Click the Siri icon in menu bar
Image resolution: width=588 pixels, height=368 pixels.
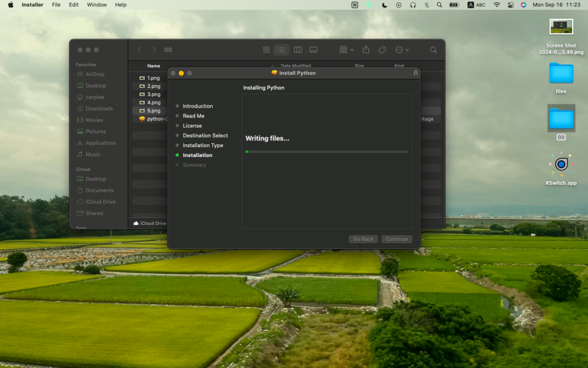(x=523, y=5)
